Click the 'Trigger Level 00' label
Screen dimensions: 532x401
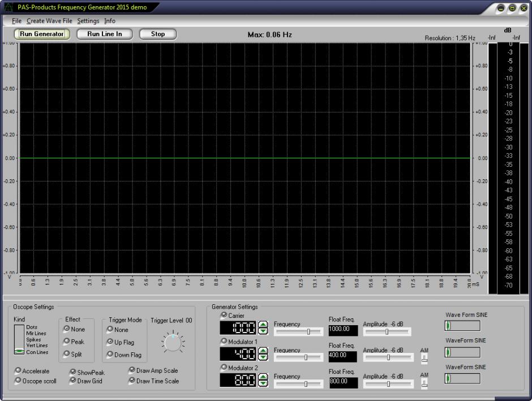pyautogui.click(x=171, y=320)
